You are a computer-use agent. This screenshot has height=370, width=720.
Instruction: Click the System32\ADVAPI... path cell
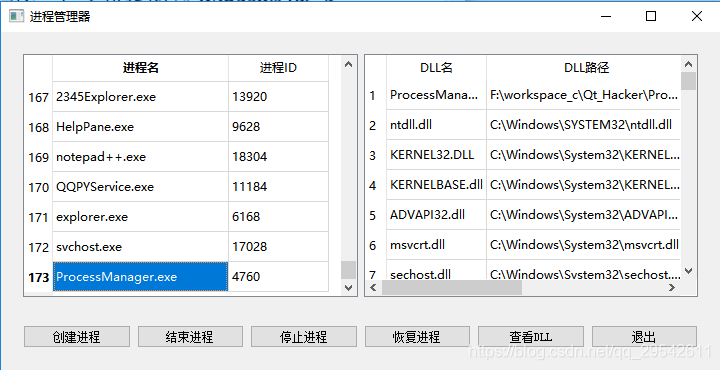click(x=584, y=214)
